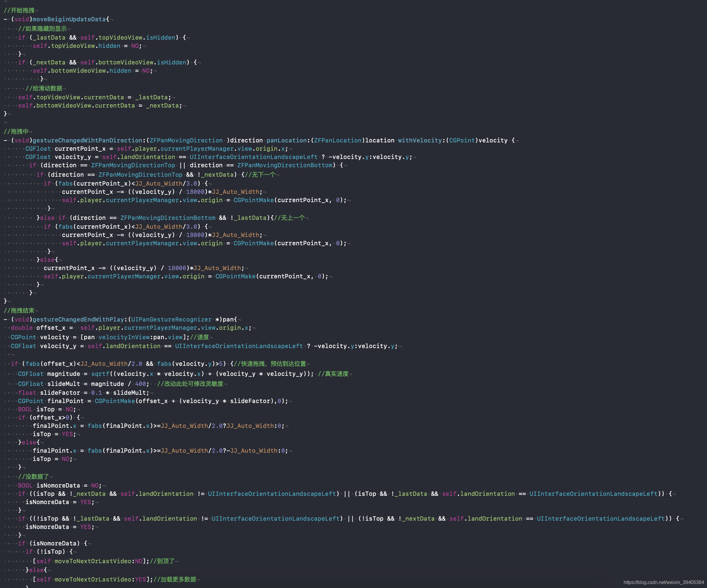Click the //无上一个 comment
The height and width of the screenshot is (588, 707).
(290, 218)
